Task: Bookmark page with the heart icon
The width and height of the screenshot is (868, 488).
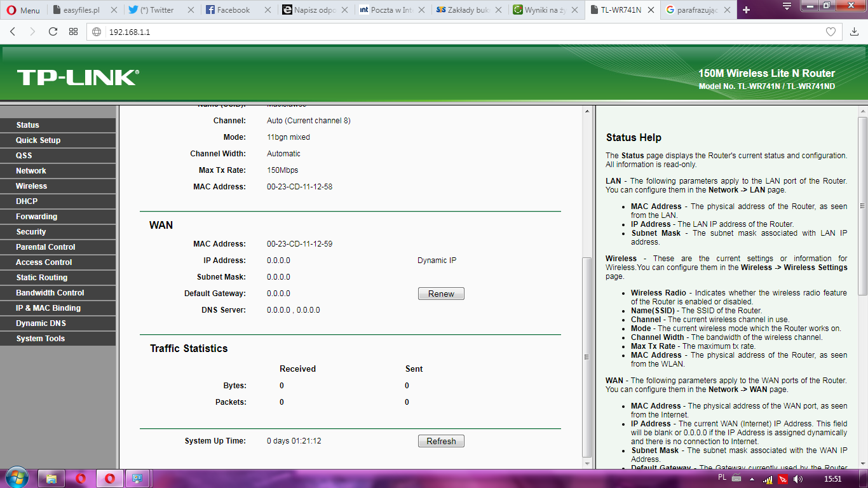Action: [831, 32]
